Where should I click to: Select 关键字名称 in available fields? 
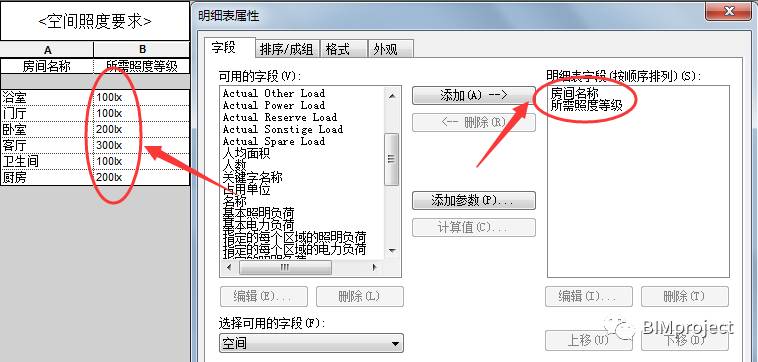[x=252, y=177]
